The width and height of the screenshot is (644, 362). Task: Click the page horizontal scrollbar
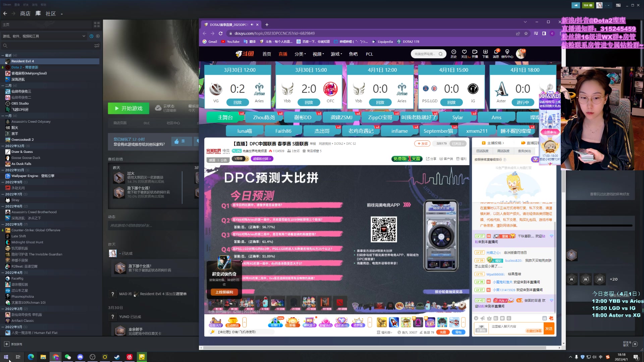coord(374,348)
